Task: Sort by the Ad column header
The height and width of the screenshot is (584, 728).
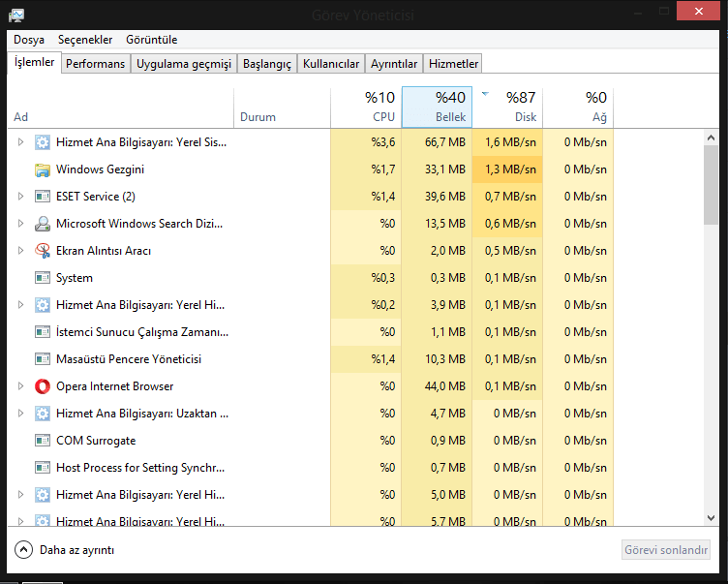Action: click(x=121, y=108)
